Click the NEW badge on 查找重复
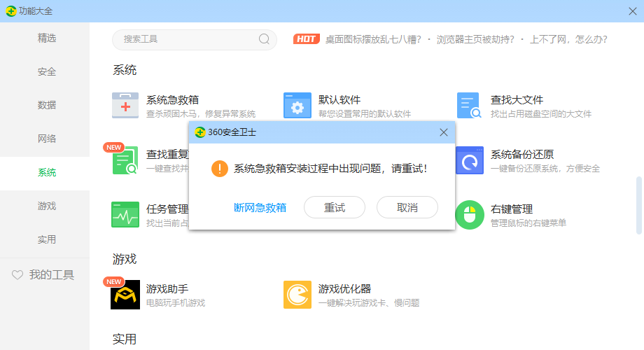Screen dimensions: 644x350 pyautogui.click(x=114, y=147)
